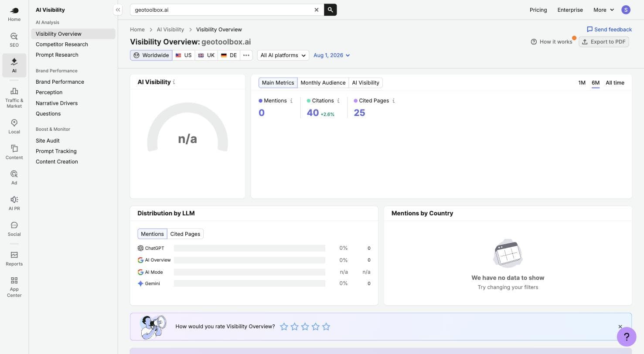
Task: Open Questions in sidebar
Action: [x=48, y=114]
